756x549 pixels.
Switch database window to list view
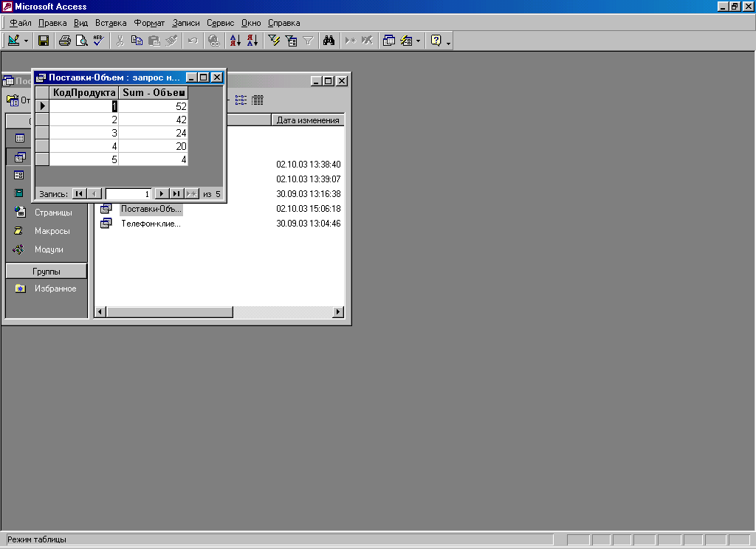coord(241,100)
